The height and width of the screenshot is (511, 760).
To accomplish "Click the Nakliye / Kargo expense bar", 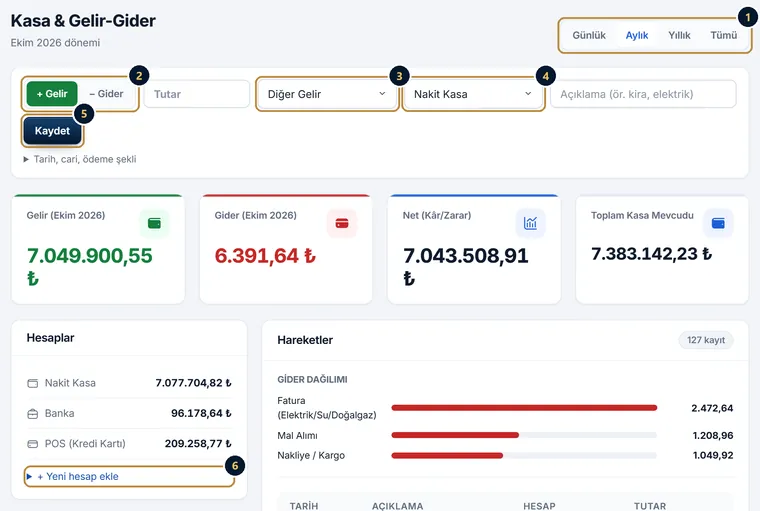I will [x=524, y=456].
